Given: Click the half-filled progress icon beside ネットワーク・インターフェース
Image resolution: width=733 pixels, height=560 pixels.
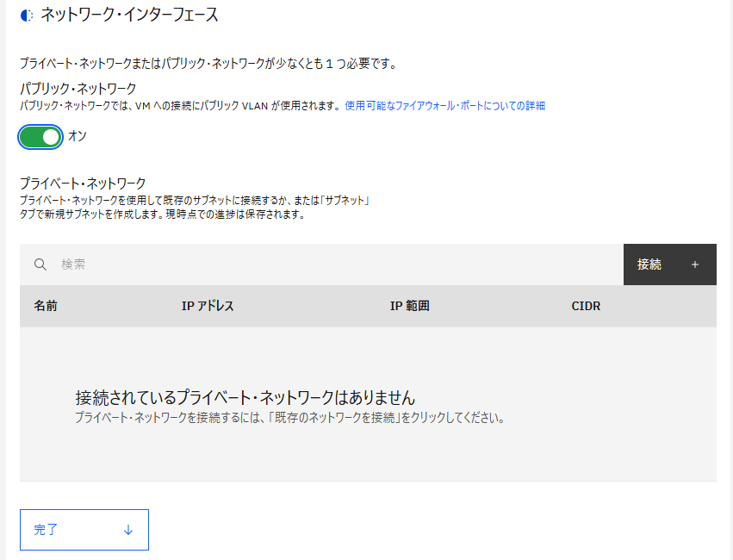Looking at the screenshot, I should tap(27, 16).
